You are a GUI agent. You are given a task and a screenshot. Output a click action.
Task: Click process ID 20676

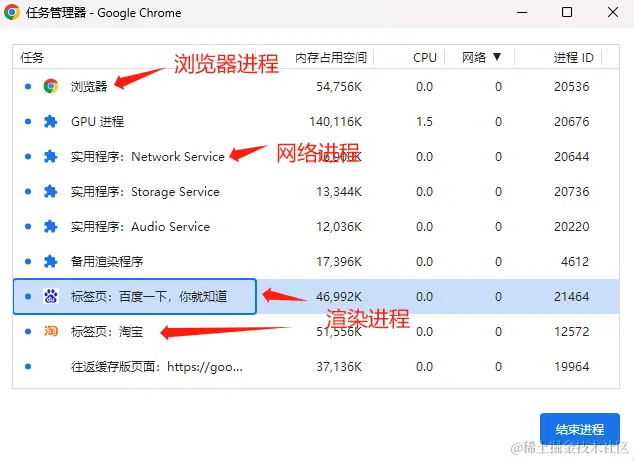point(571,121)
